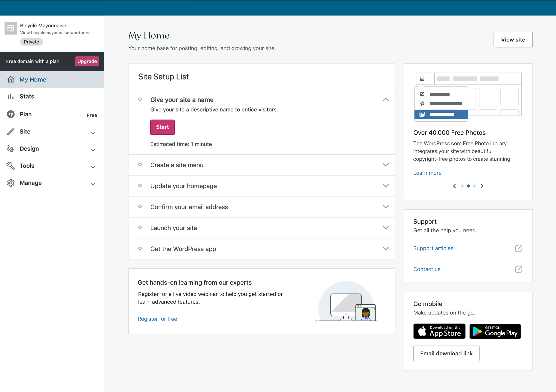Go to the next slide in photo carousel
Viewport: 556px width, 392px height.
click(482, 186)
